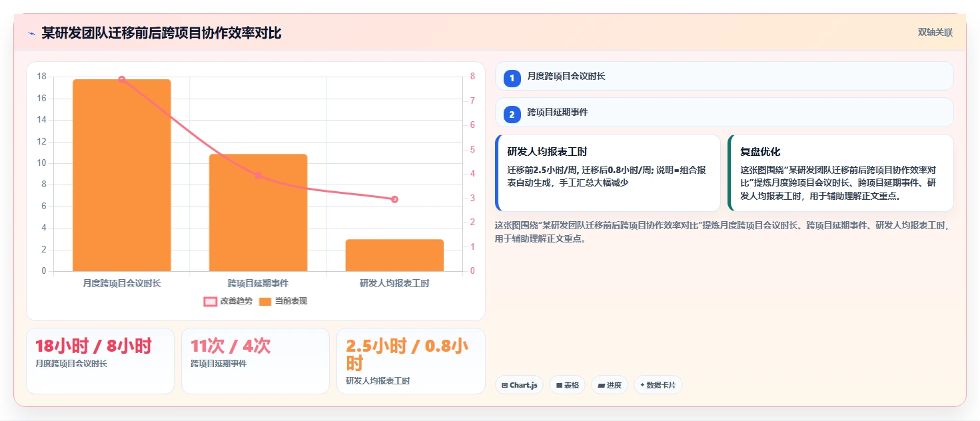The height and width of the screenshot is (421, 980).
Task: Click the 表格 tag
Action: (x=567, y=385)
